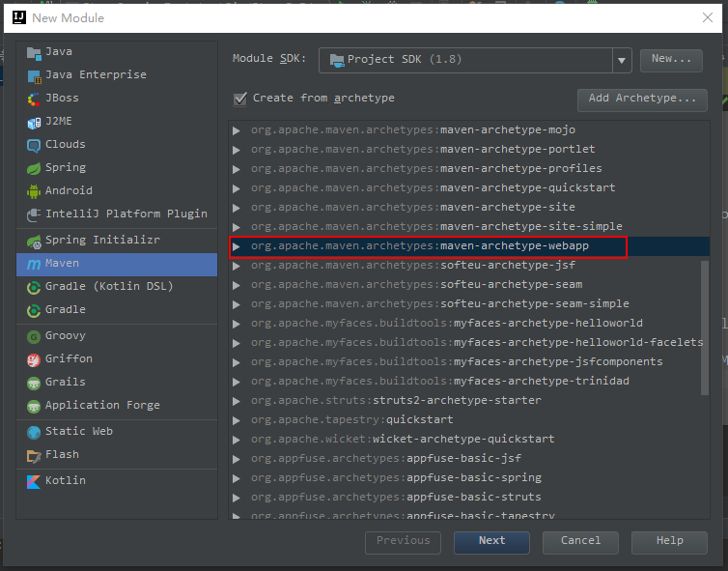Expand maven-archetype-quickstart node
728x571 pixels.
(237, 188)
